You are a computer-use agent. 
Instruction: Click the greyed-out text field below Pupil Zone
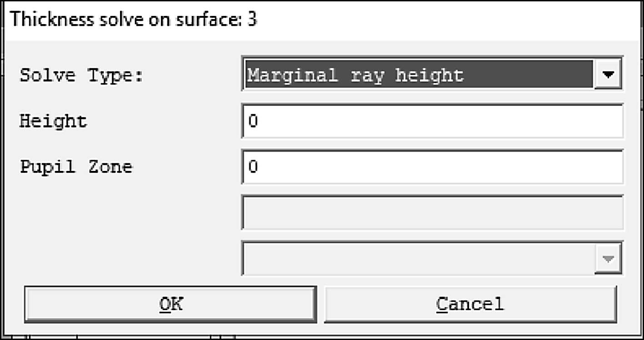tap(432, 213)
